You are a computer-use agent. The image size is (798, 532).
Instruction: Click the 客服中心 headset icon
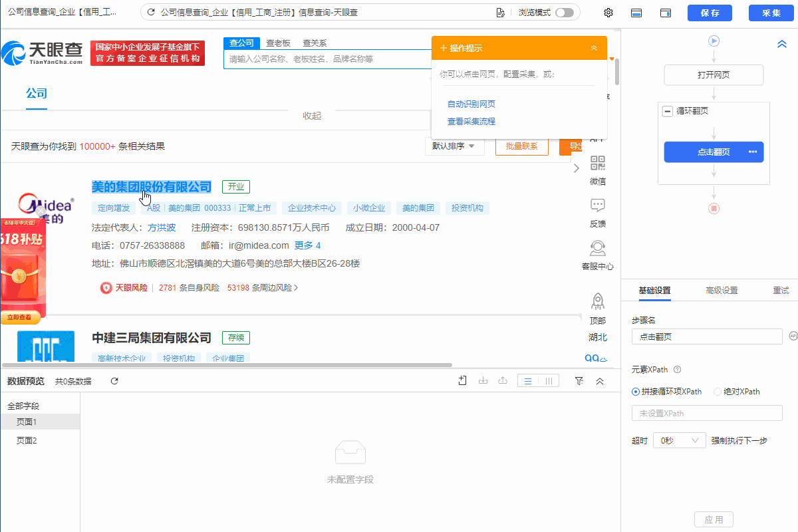pyautogui.click(x=598, y=248)
